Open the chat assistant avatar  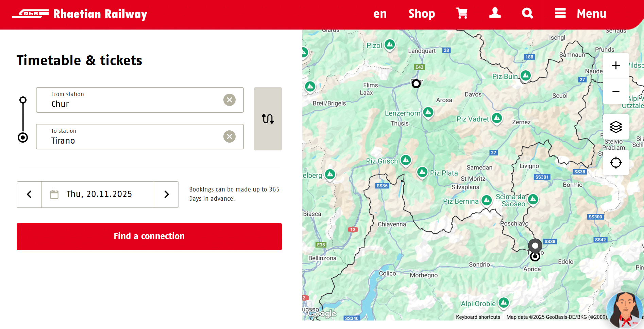pyautogui.click(x=625, y=310)
